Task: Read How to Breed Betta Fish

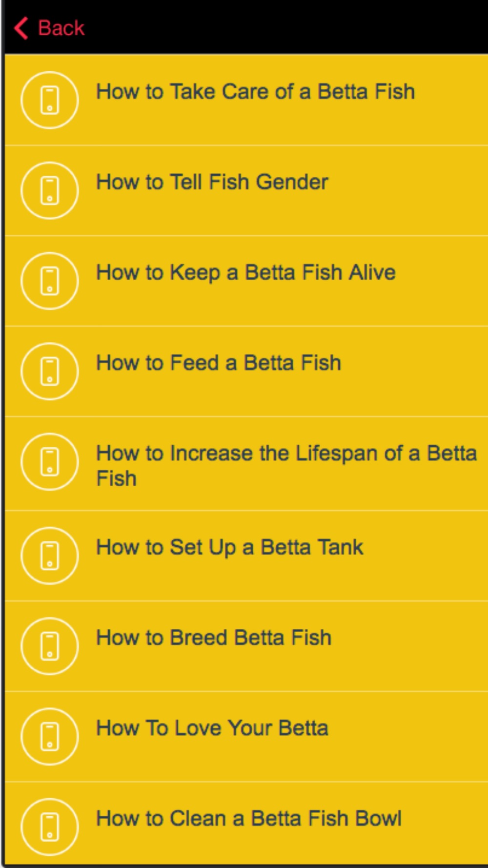Action: point(214,638)
